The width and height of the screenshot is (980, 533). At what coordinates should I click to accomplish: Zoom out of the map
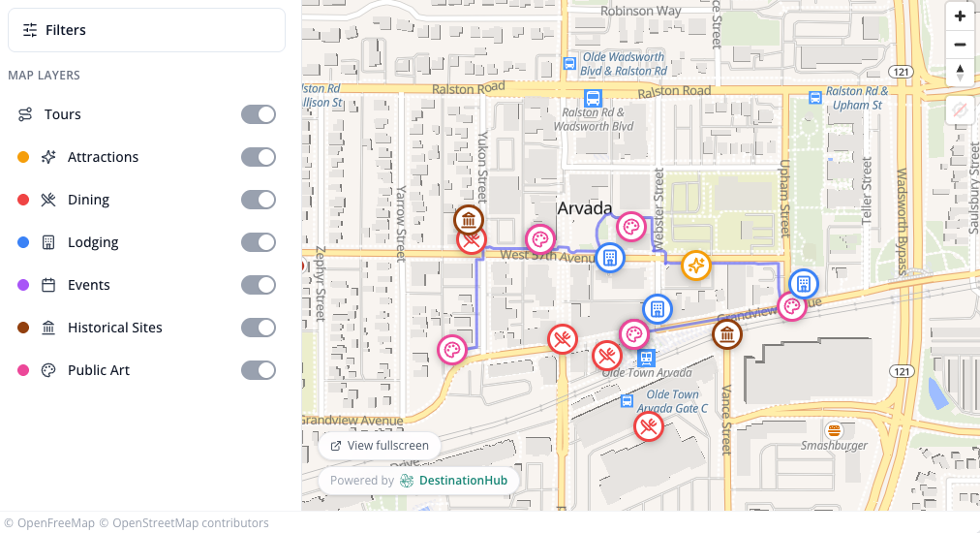pyautogui.click(x=960, y=45)
